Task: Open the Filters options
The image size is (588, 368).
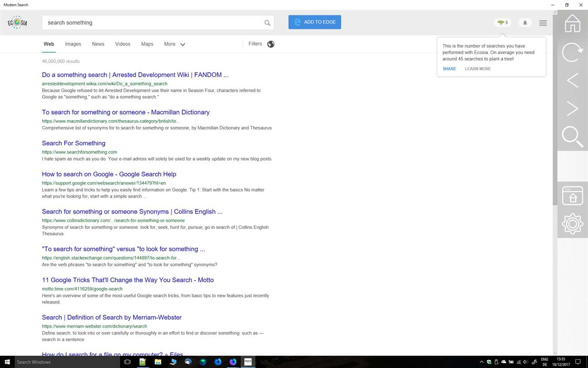Action: click(x=255, y=44)
